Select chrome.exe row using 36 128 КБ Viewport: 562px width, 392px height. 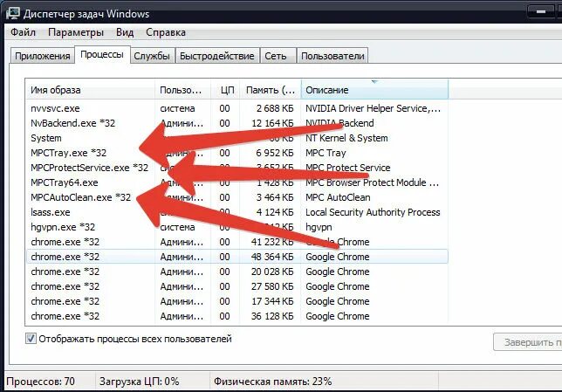236,316
